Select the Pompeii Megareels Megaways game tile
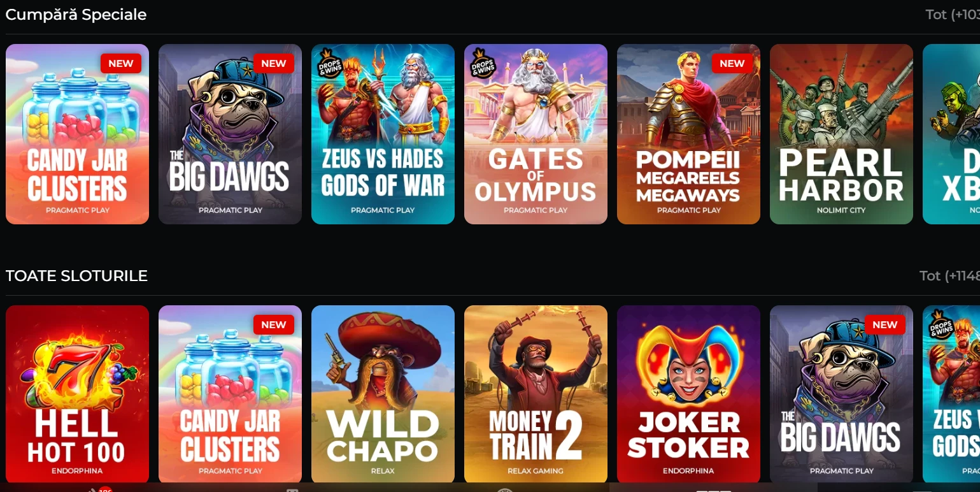980x492 pixels. (x=688, y=134)
